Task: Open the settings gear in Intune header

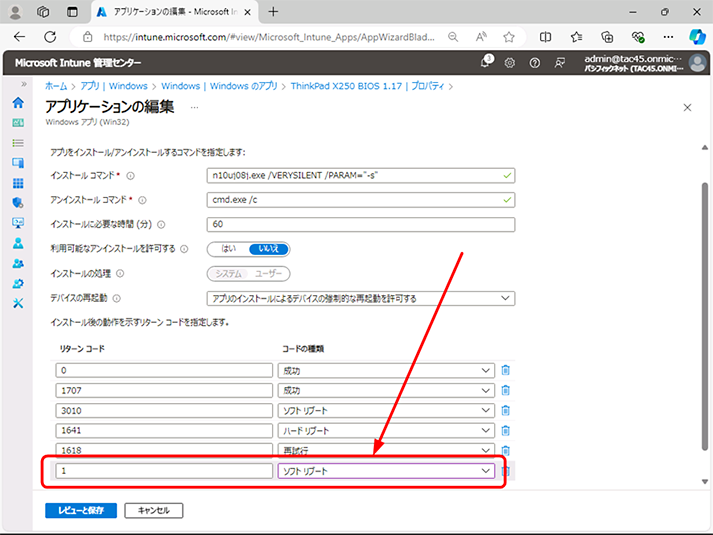Action: click(x=510, y=63)
